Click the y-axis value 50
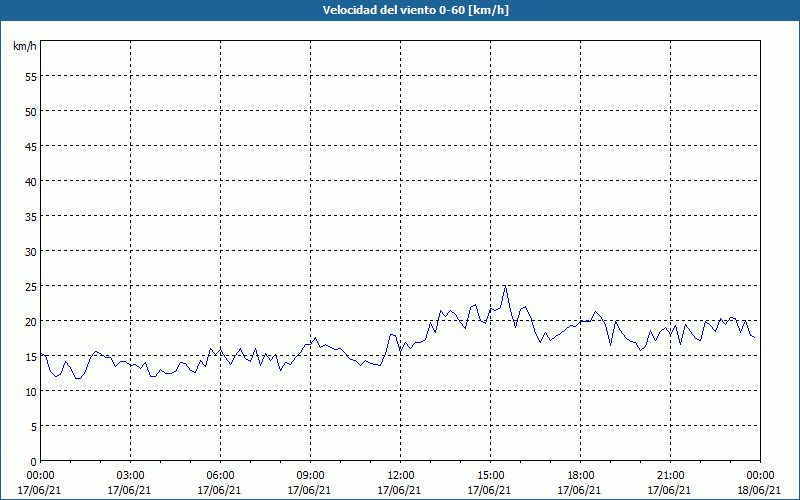The height and width of the screenshot is (500, 800). (x=31, y=111)
